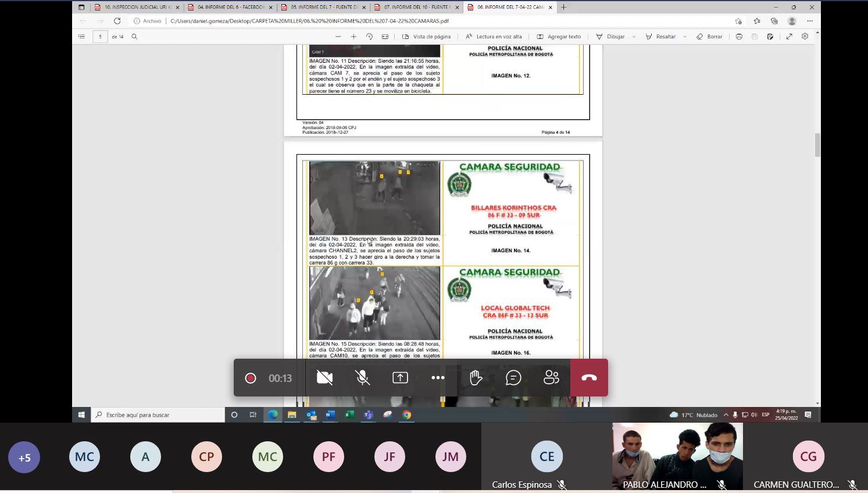Image resolution: width=868 pixels, height=493 pixels.
Task: Click Lectura en voz alta button
Action: coord(494,37)
